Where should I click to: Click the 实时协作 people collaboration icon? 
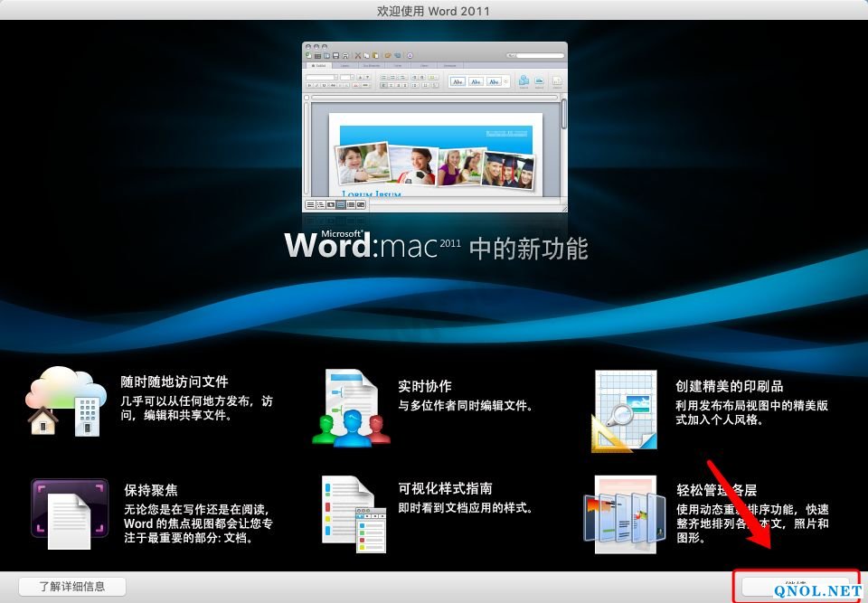pyautogui.click(x=351, y=409)
